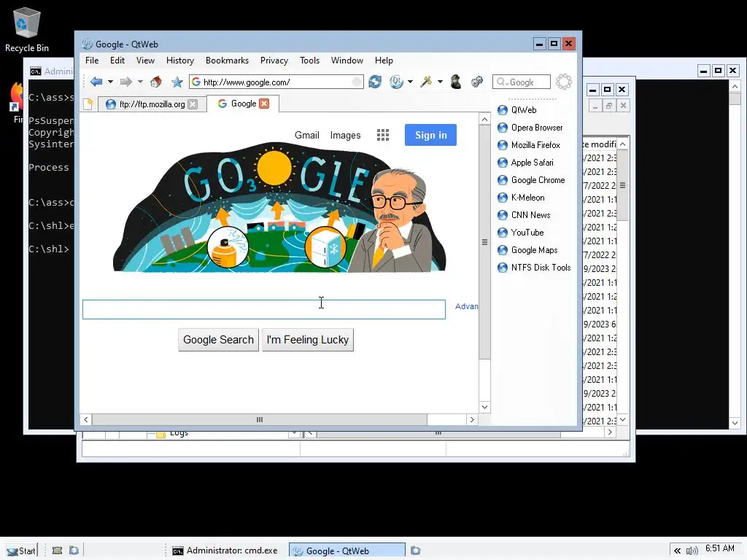Click the Google - QtWeb taskbar button
Viewport: 747px width, 560px height.
347,551
